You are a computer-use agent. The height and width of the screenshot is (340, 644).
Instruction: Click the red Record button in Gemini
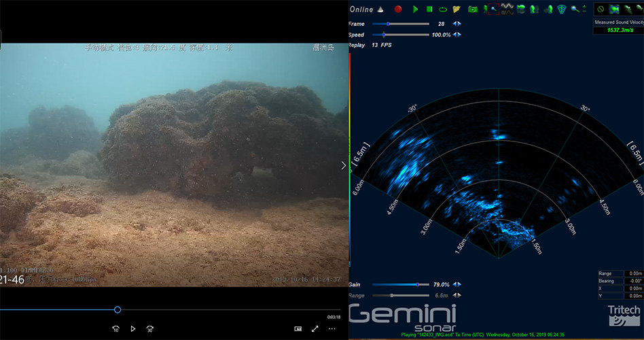click(x=397, y=9)
